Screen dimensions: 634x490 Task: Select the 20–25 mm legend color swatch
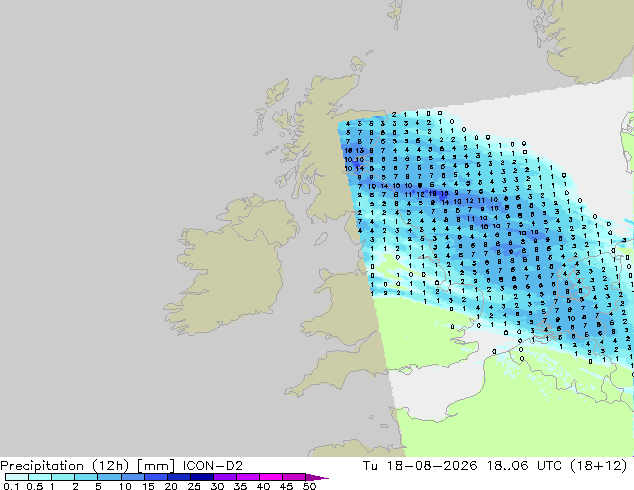(178, 477)
